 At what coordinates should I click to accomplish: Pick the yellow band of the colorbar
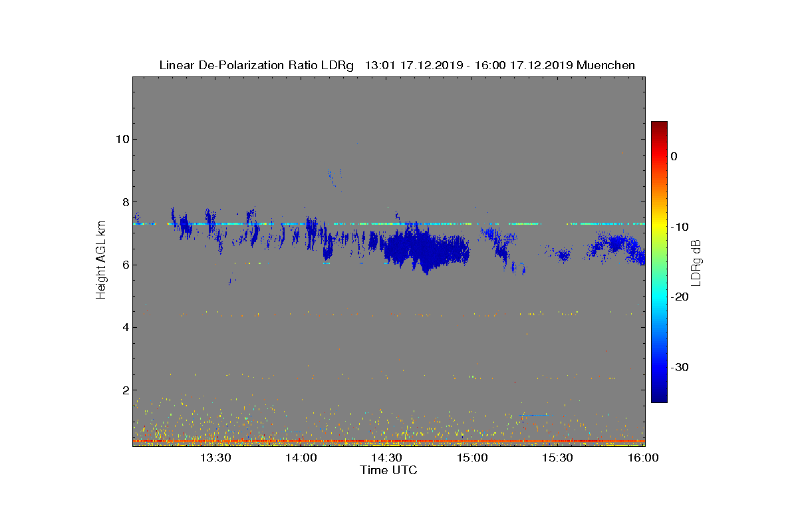(x=659, y=227)
